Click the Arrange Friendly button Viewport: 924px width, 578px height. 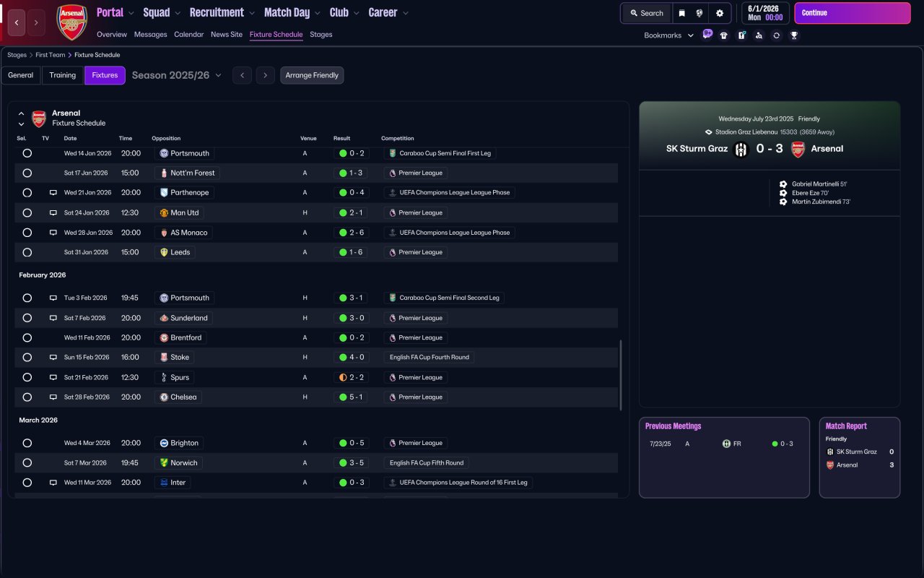tap(312, 75)
